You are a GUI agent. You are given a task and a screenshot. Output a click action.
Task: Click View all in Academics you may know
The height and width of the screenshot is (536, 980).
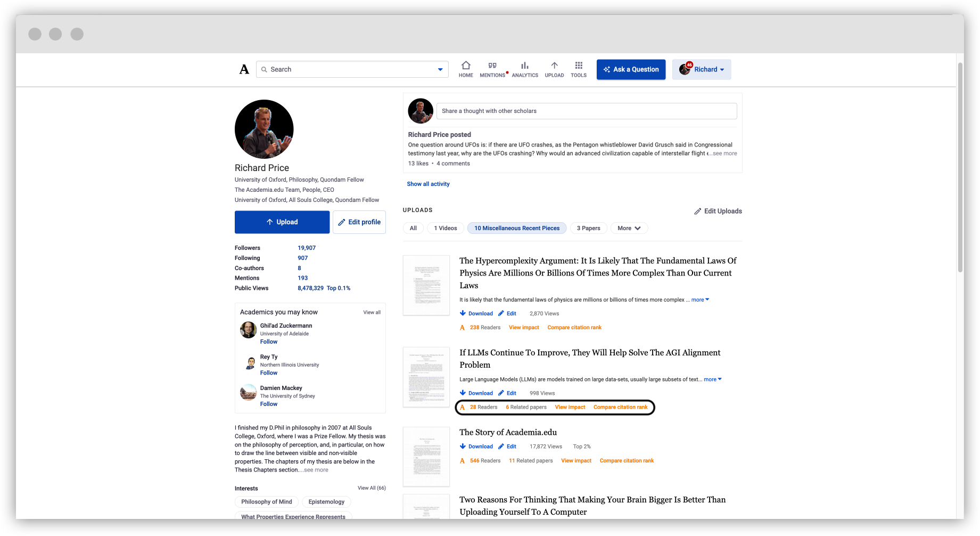pos(372,312)
